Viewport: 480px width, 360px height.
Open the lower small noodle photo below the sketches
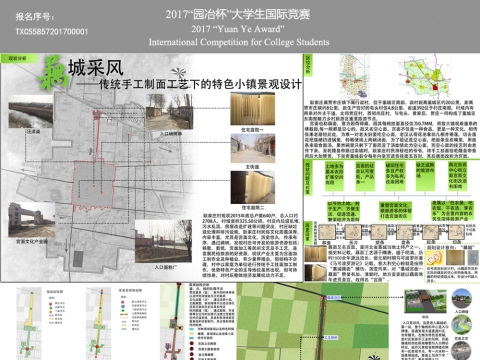point(316,272)
